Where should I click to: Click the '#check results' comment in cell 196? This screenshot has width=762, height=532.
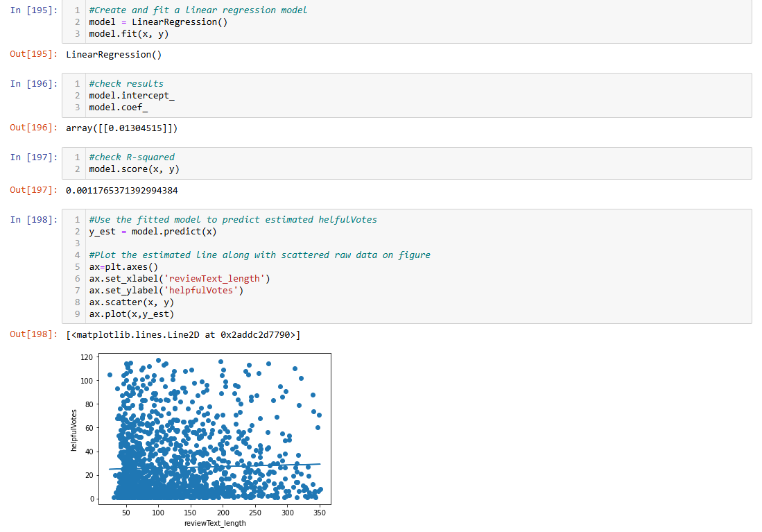tap(126, 83)
